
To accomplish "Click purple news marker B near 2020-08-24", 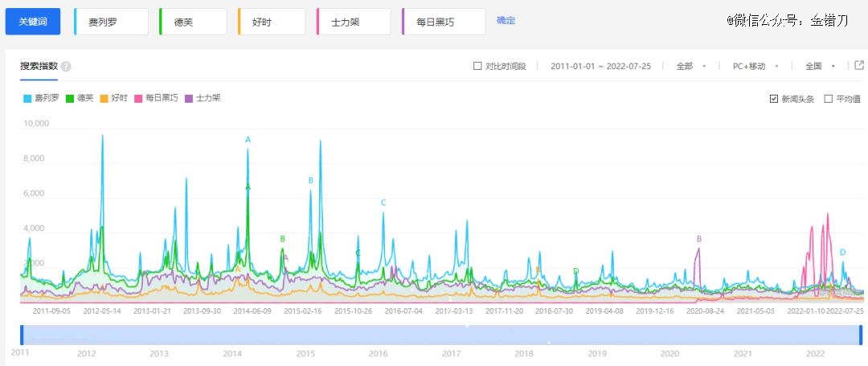I will pos(699,239).
